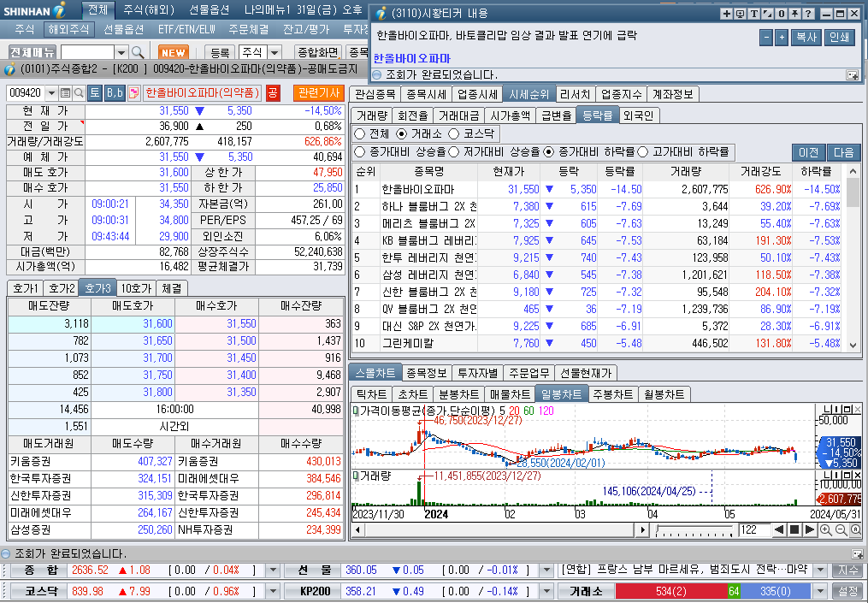868x603 pixels.
Task: Click status icon in ticker window bottom right corner
Action: coord(853,74)
